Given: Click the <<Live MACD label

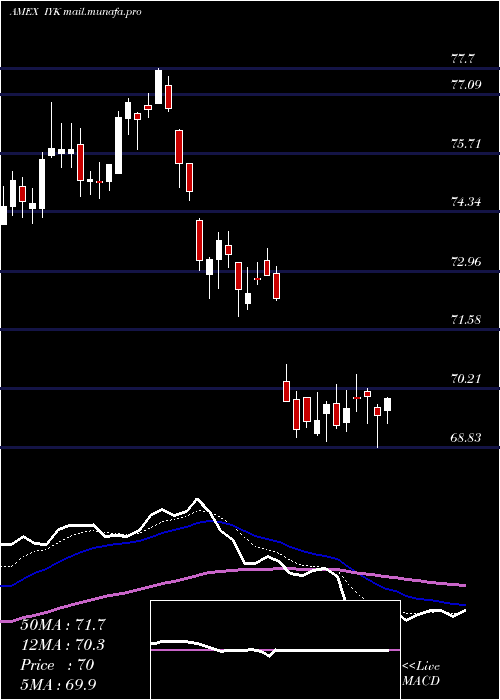Looking at the screenshot, I should (421, 674).
